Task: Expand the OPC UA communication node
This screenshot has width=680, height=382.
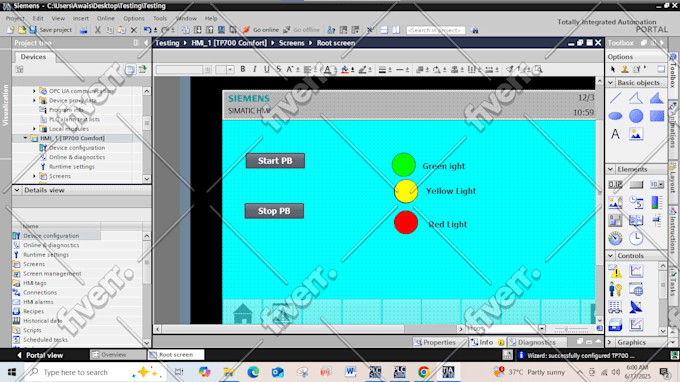Action: pyautogui.click(x=34, y=91)
